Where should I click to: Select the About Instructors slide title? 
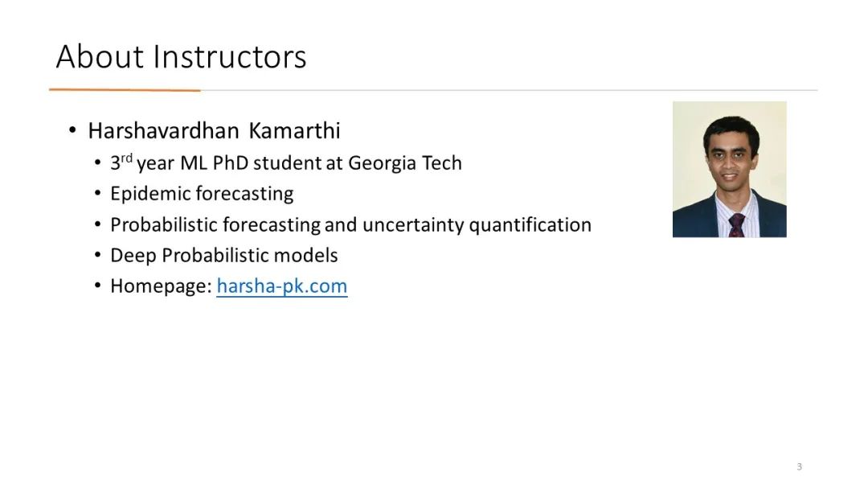click(x=181, y=57)
